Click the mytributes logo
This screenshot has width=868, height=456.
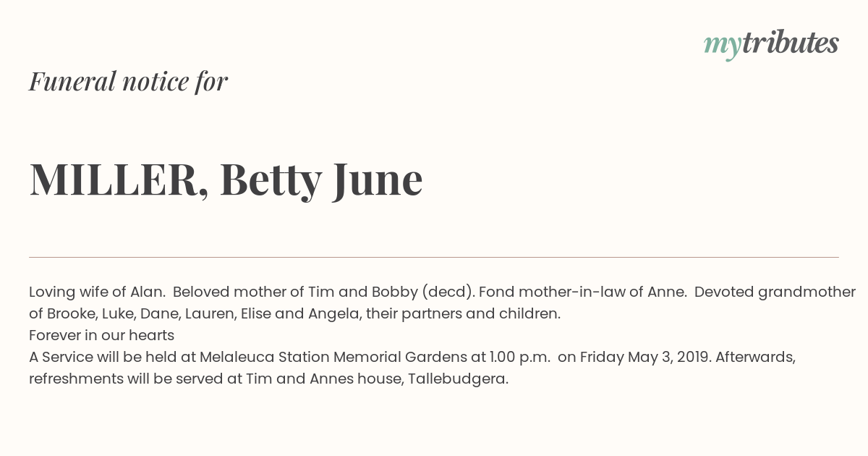pyautogui.click(x=771, y=44)
